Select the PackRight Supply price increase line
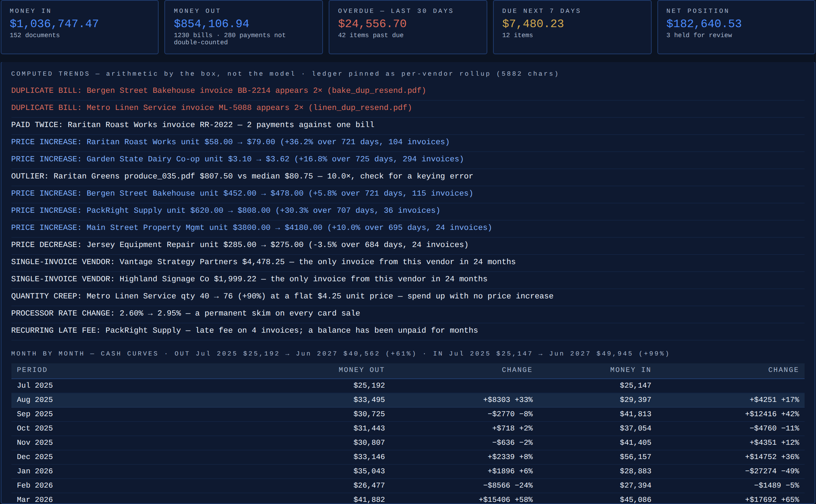 (408, 211)
